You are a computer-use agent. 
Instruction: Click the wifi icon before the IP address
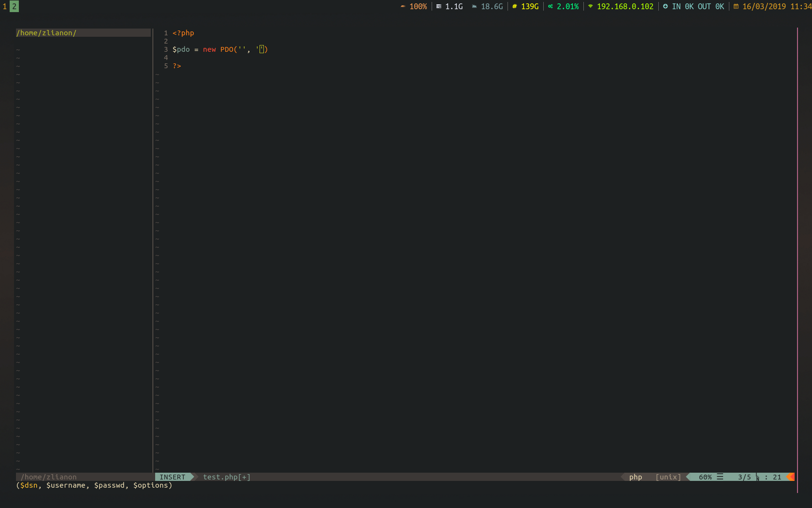591,6
